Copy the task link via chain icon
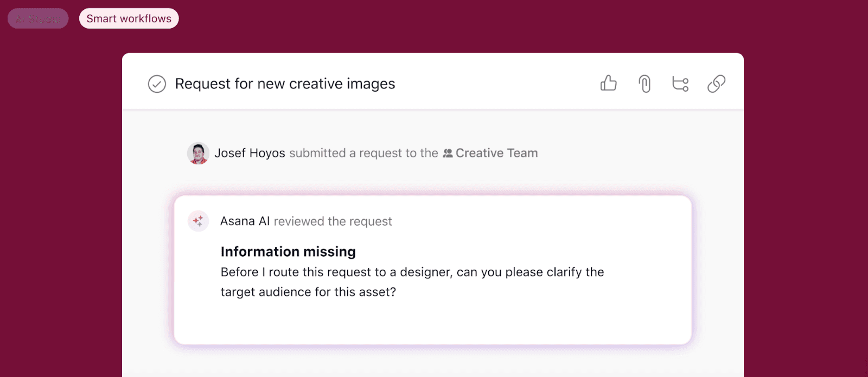The width and height of the screenshot is (868, 377). point(716,84)
